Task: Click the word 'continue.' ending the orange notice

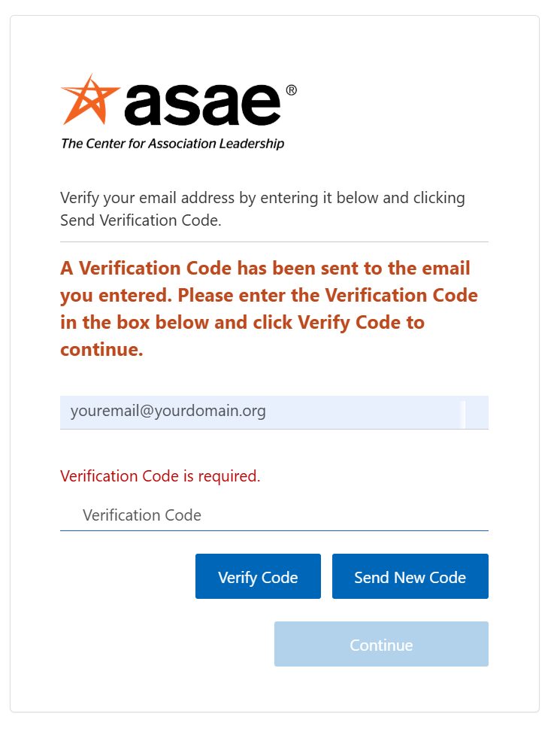Action: click(101, 350)
